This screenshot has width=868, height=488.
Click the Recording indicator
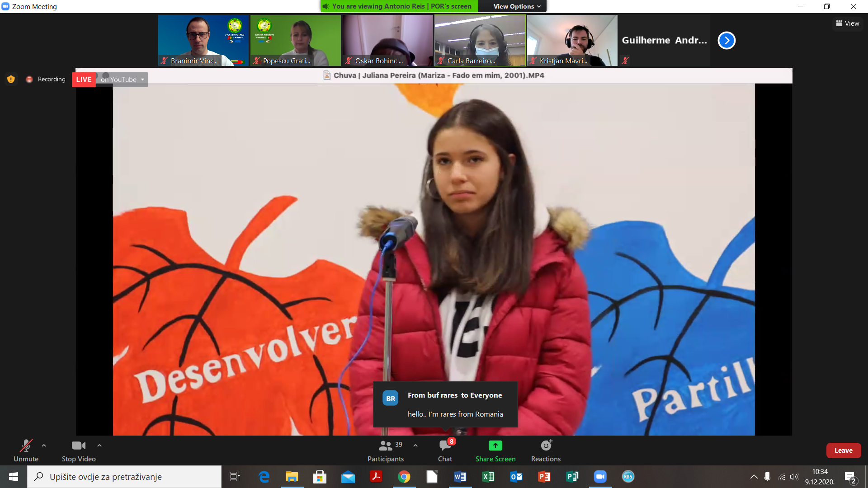coord(46,80)
